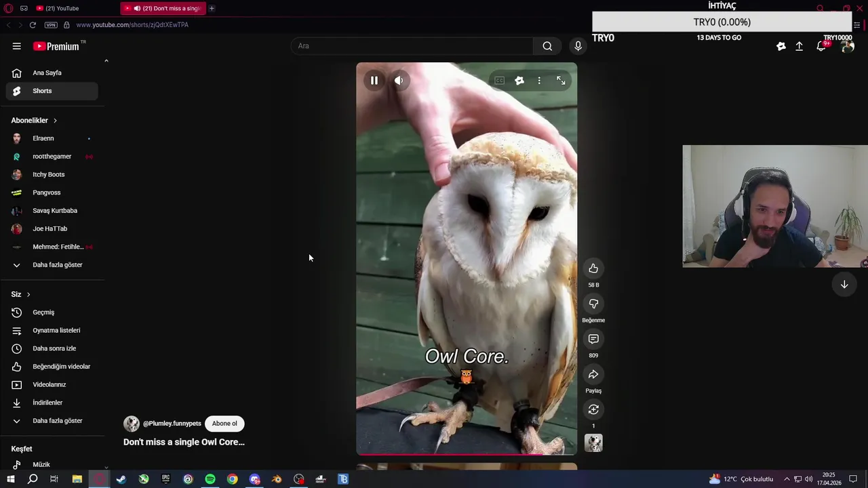Image resolution: width=868 pixels, height=488 pixels.
Task: Open the Windows Start menu
Action: coord(10,479)
